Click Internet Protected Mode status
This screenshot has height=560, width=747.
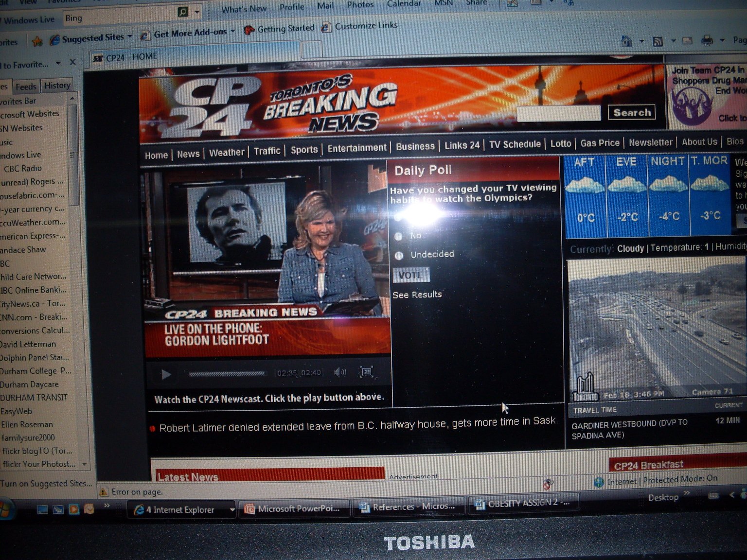(656, 480)
